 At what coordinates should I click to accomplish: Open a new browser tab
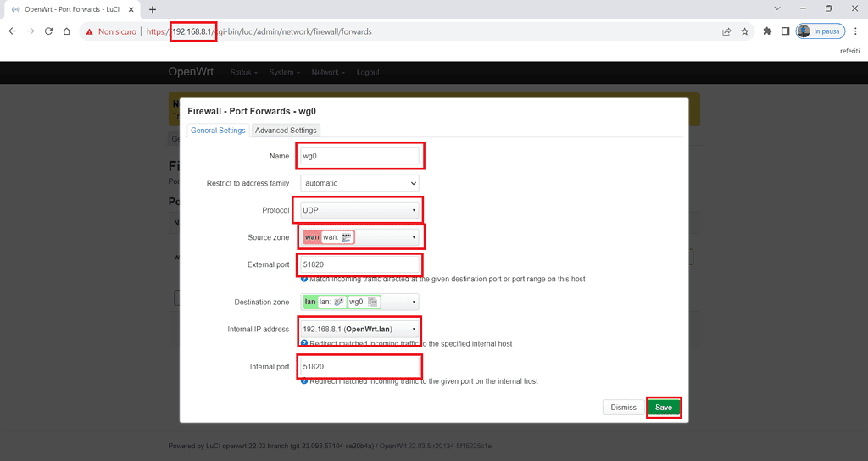[153, 9]
